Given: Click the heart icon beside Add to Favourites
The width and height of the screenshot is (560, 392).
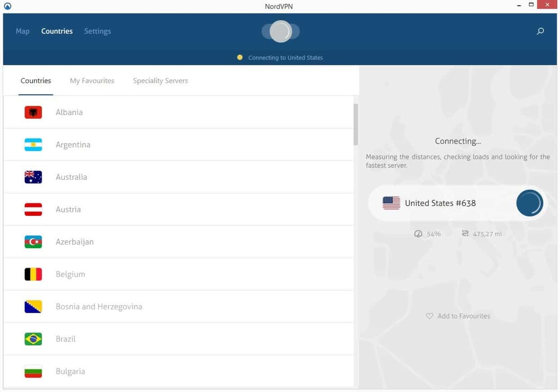Looking at the screenshot, I should pos(429,316).
